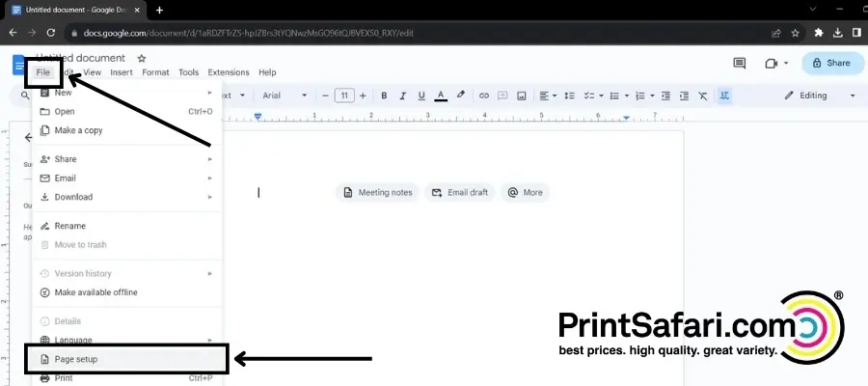Bookmark this page with star icon

[x=795, y=33]
